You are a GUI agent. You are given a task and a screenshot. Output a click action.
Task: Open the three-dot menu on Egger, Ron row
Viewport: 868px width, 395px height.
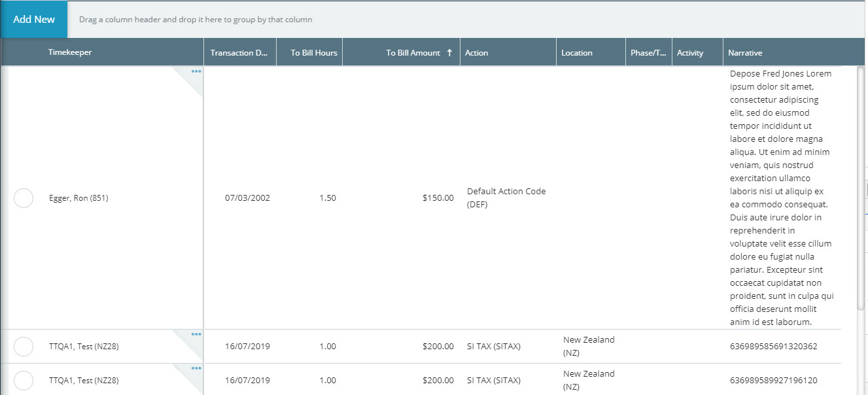(x=196, y=71)
